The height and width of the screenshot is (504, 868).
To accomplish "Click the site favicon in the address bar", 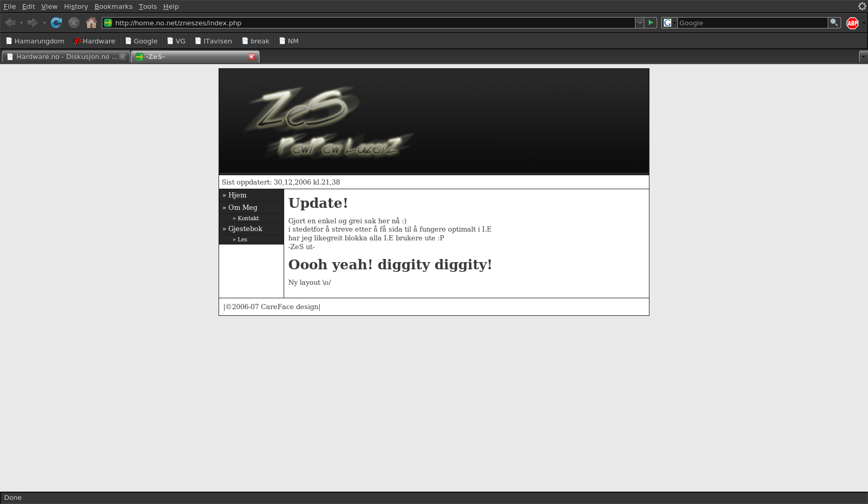I will click(x=108, y=23).
